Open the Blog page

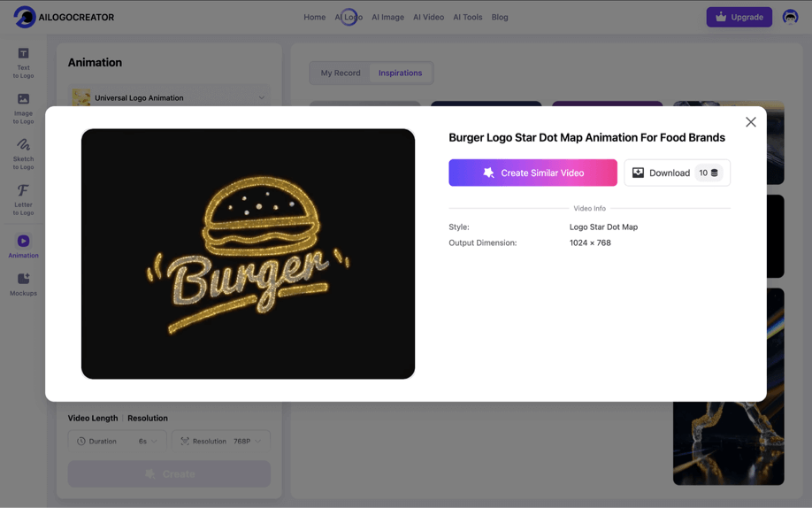(x=500, y=17)
